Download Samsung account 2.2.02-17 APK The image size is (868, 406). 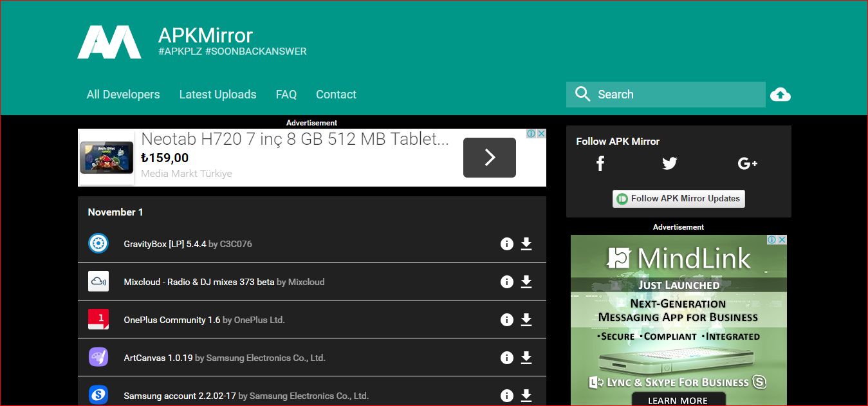pyautogui.click(x=526, y=396)
